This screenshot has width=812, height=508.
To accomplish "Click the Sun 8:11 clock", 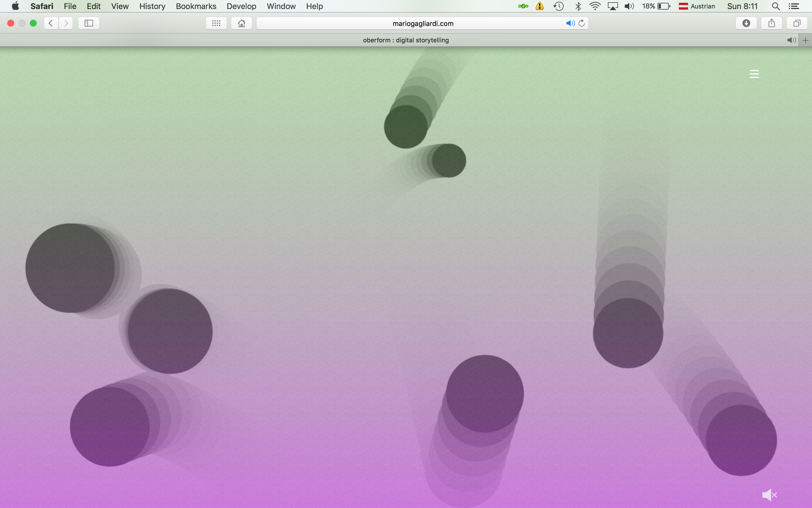I will pyautogui.click(x=742, y=6).
